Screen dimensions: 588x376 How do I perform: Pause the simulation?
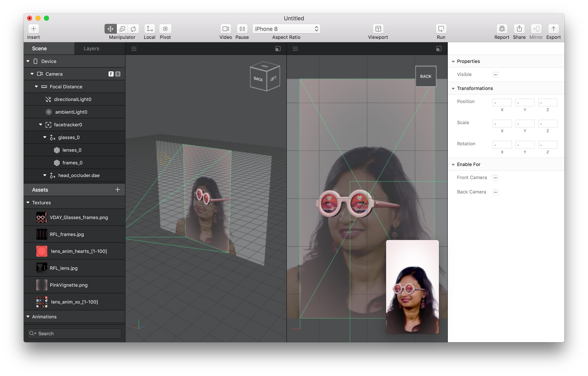(x=242, y=29)
